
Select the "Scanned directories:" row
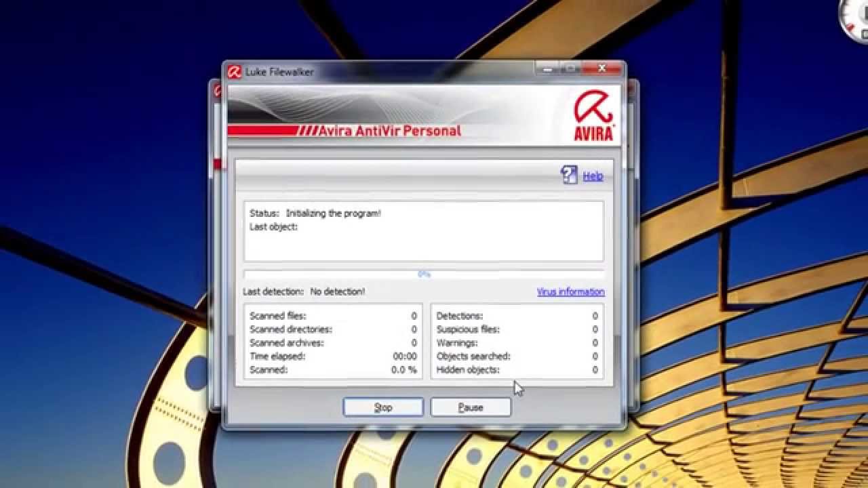tap(333, 329)
